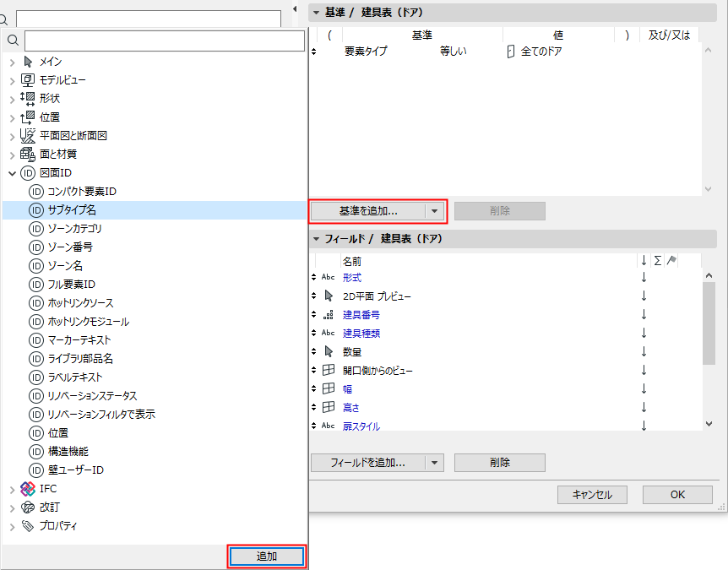Click ID icon beside ライブラリ部品名

(x=36, y=358)
